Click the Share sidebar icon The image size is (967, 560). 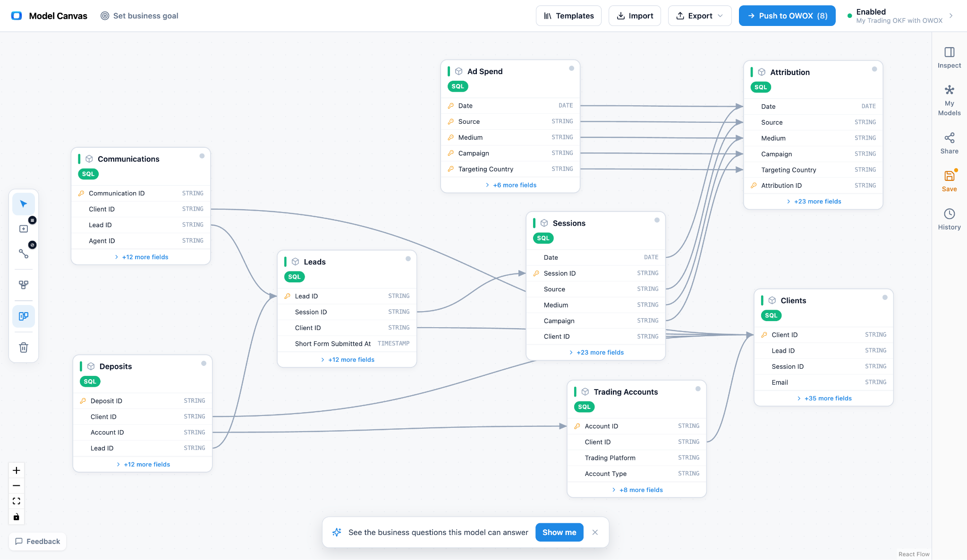pyautogui.click(x=949, y=143)
